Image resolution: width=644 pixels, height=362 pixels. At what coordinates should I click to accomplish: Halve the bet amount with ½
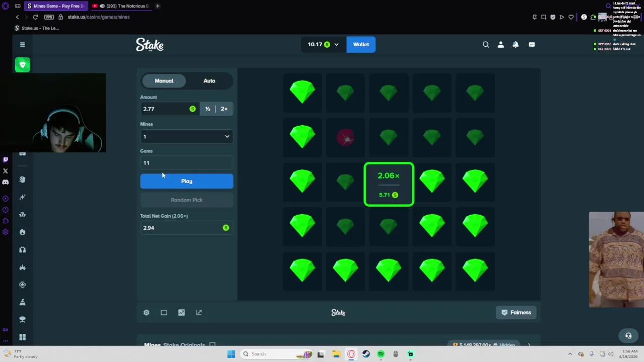pos(208,109)
